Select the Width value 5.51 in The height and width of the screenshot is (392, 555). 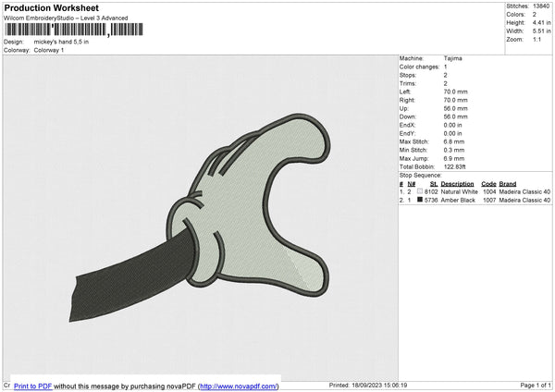pos(541,31)
